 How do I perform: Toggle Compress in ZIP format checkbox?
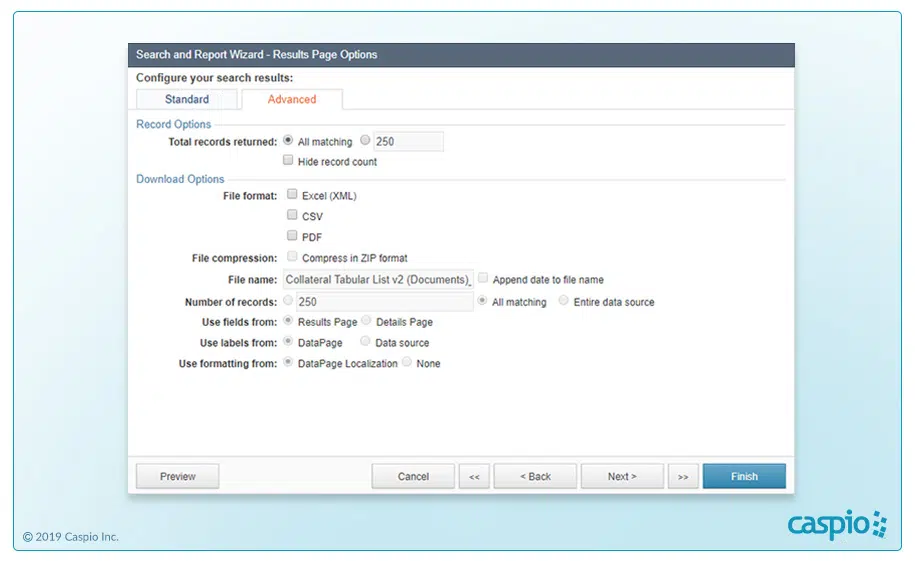coord(292,257)
